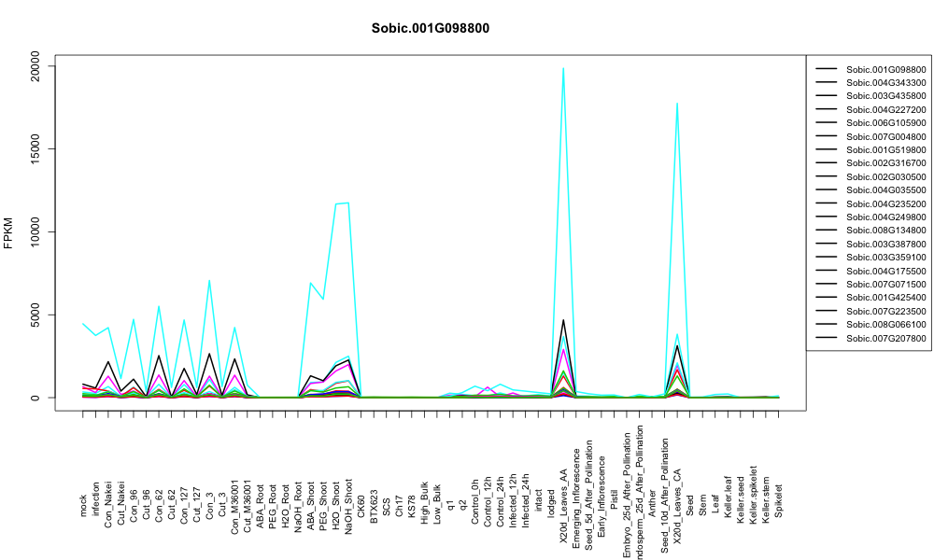
Task: Click the mock x-axis label
Action: (x=83, y=505)
